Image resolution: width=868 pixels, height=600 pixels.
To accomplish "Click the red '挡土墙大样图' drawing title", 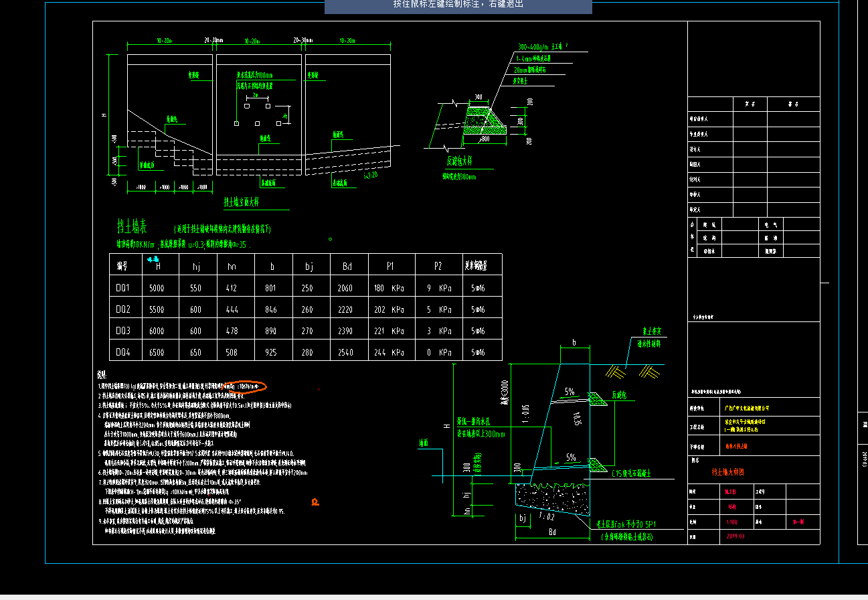I will [x=727, y=472].
